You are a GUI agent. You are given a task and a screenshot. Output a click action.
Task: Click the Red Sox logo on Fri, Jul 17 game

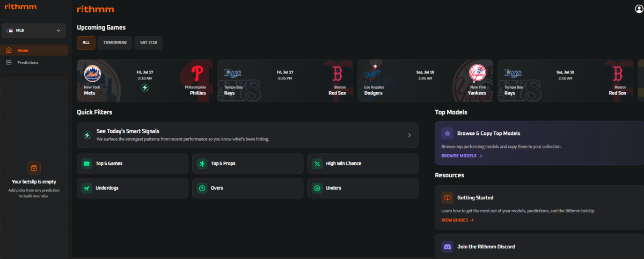click(x=337, y=73)
